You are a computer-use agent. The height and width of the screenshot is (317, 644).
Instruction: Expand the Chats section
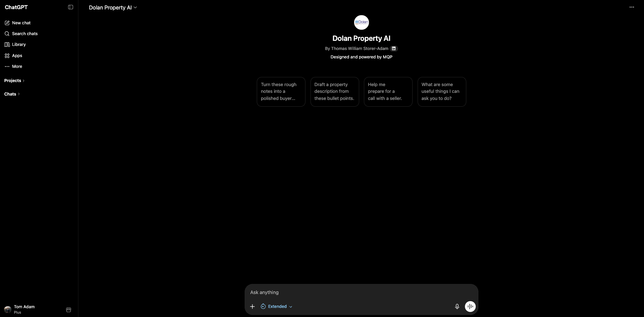coord(12,94)
